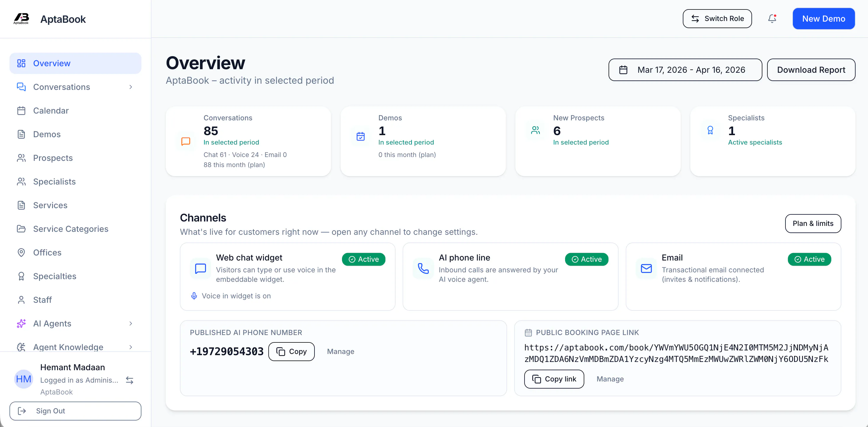Expand the Conversations sidebar submenu chevron
The image size is (868, 427).
tap(131, 87)
